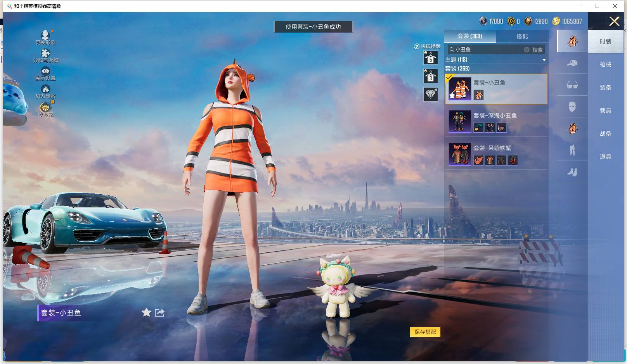
Task: Open the 热力档案 flame icon
Action: pos(45,89)
